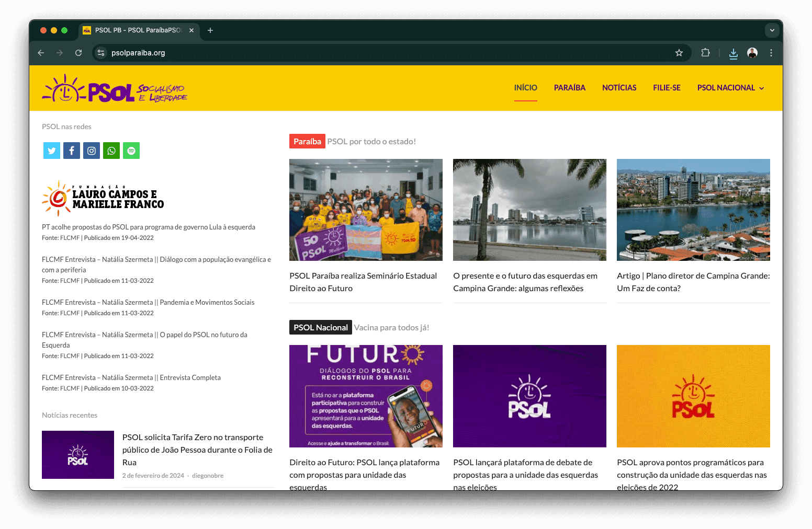Open the FILIE-SE link

tap(667, 88)
